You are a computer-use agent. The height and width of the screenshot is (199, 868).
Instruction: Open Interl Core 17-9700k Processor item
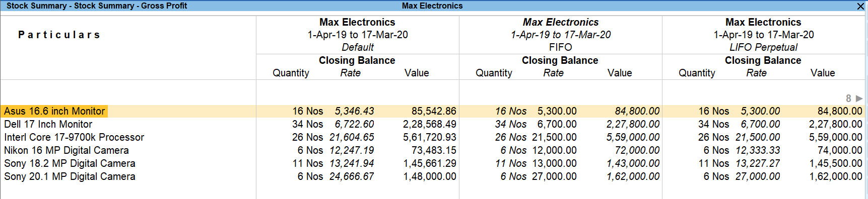tap(74, 137)
